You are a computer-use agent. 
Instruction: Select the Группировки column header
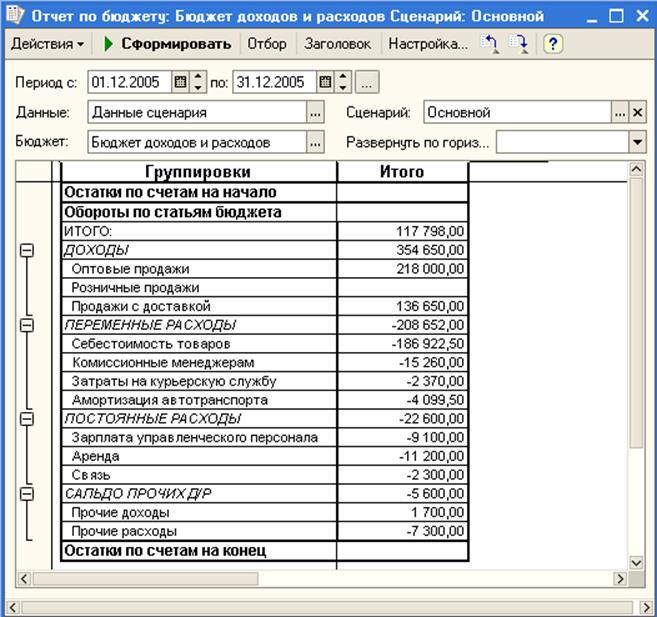tap(198, 172)
